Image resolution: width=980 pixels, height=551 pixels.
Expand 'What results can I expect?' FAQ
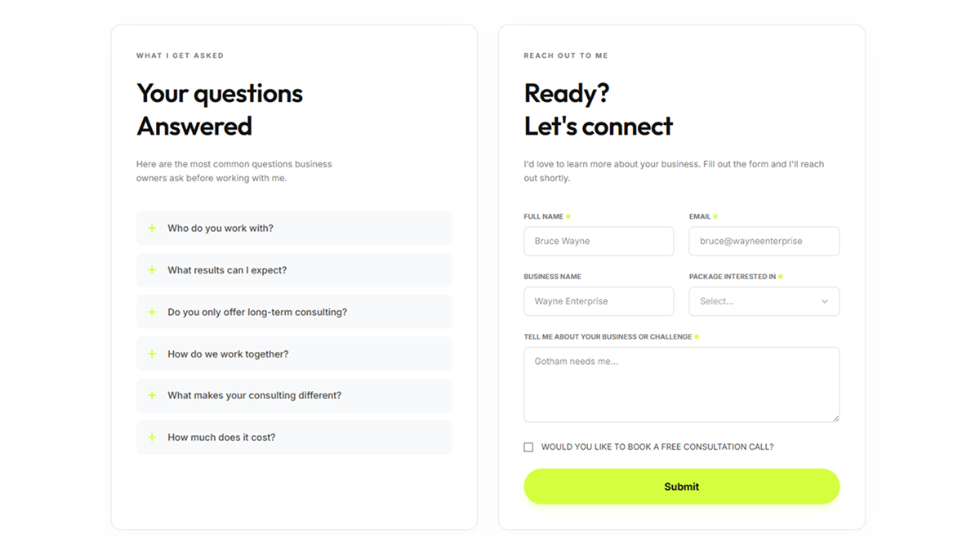pos(294,270)
